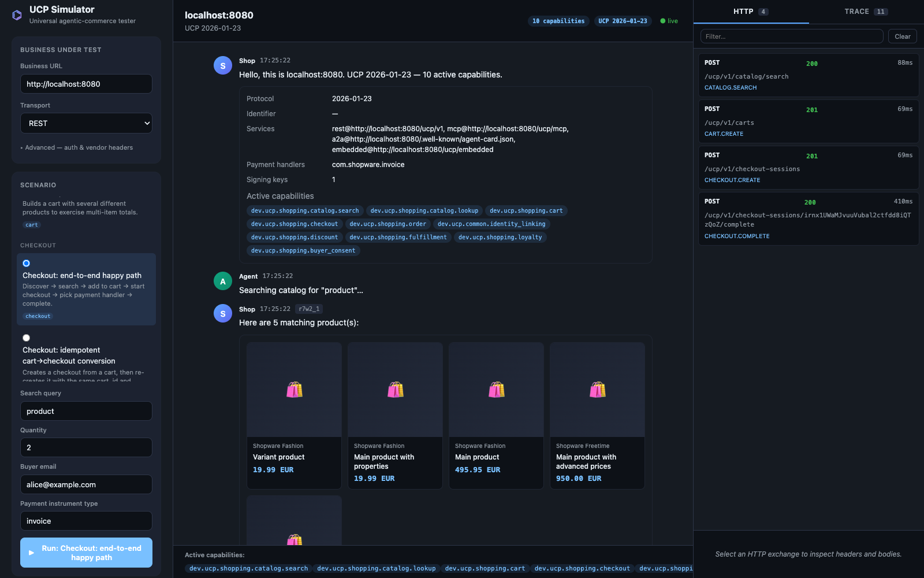Click the green live status indicator
The height and width of the screenshot is (578, 924).
click(669, 21)
